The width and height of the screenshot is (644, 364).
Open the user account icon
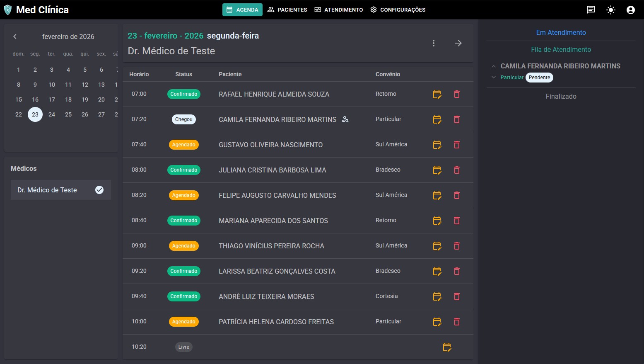click(x=631, y=10)
